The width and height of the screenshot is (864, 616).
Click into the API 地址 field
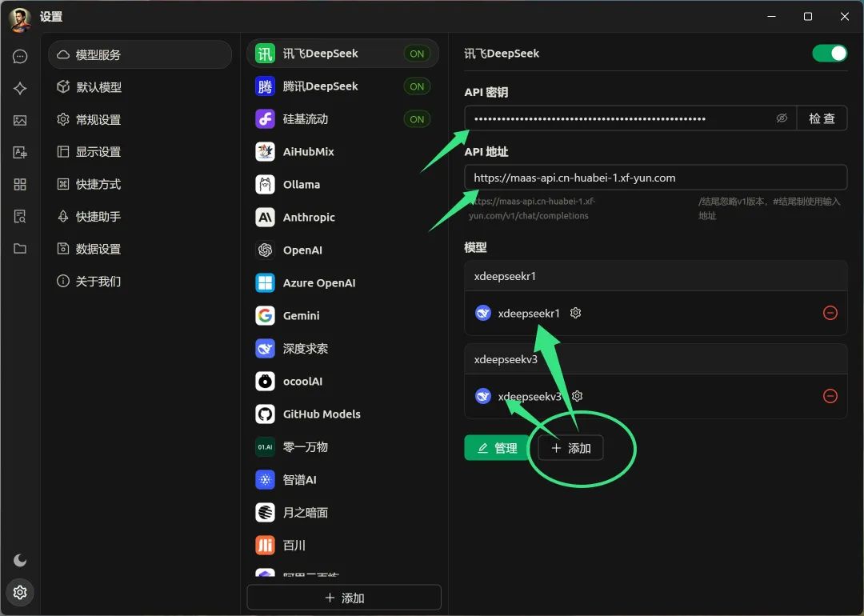coord(656,178)
